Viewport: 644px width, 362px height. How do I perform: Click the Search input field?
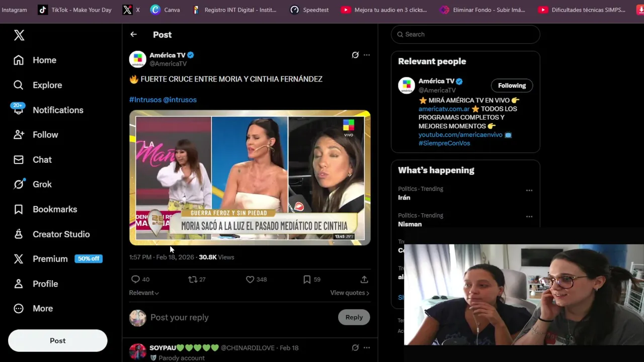(x=465, y=34)
